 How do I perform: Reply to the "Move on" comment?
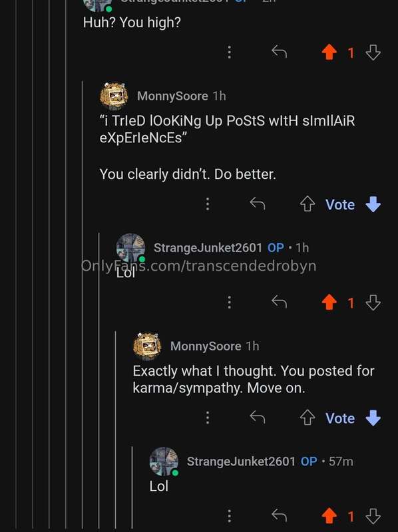pyautogui.click(x=258, y=418)
